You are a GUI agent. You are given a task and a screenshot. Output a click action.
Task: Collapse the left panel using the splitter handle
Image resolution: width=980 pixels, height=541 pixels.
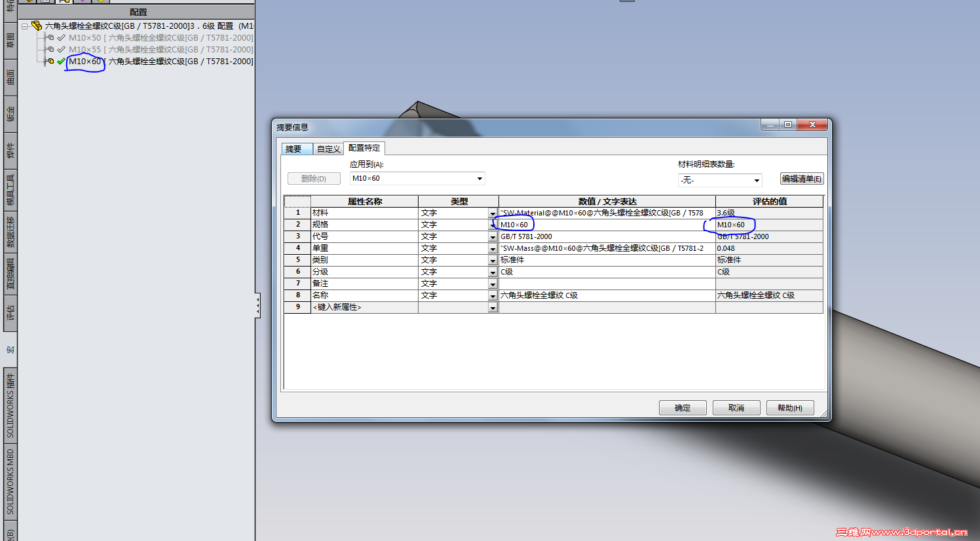(257, 305)
